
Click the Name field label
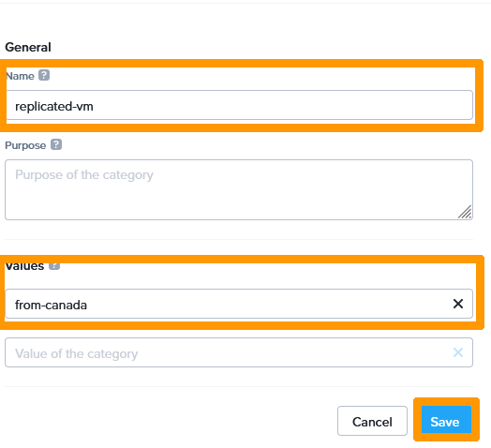point(20,76)
